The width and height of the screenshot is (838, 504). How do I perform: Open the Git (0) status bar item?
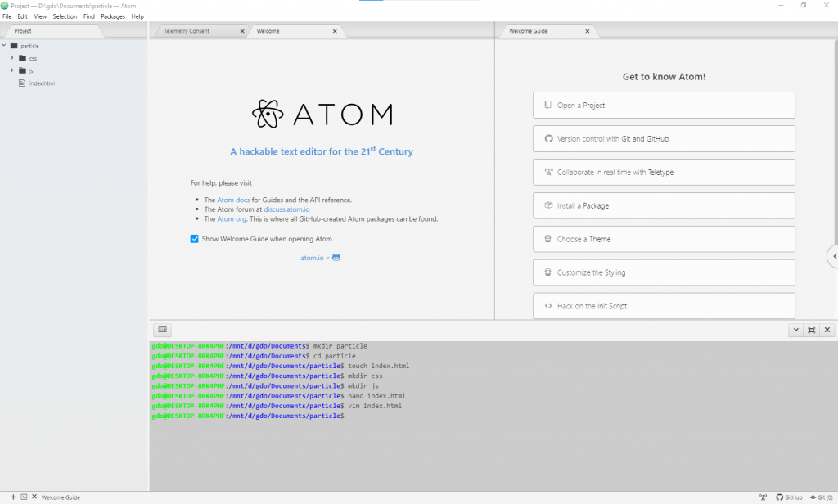[822, 497]
